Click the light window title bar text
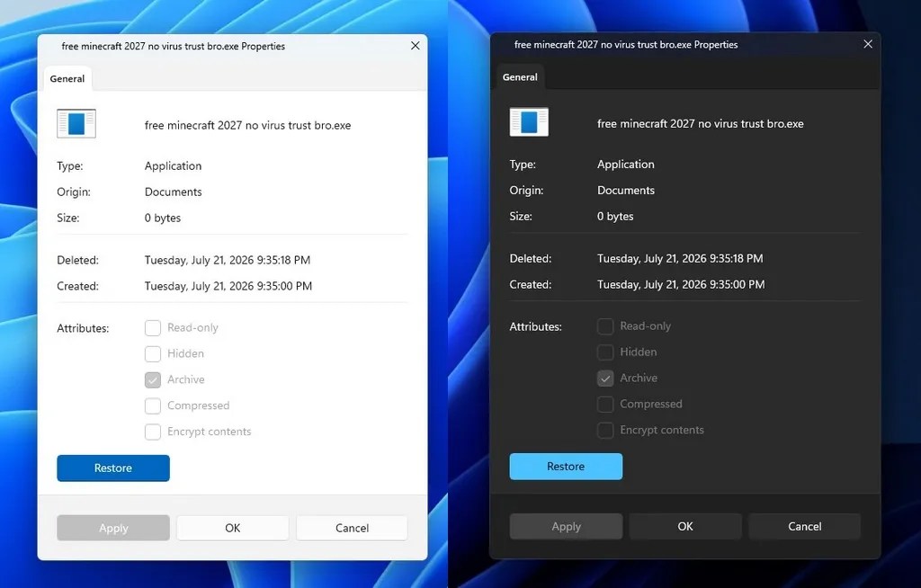 point(174,46)
